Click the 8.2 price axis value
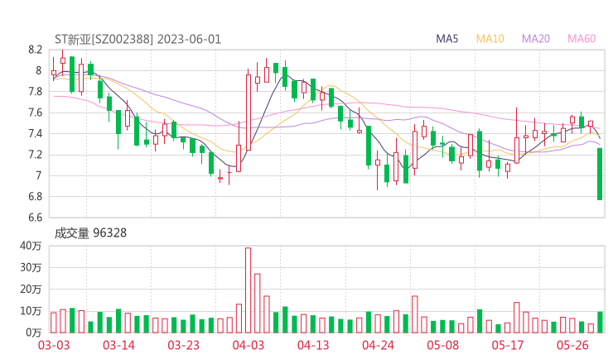The width and height of the screenshot is (613, 364). (x=35, y=50)
